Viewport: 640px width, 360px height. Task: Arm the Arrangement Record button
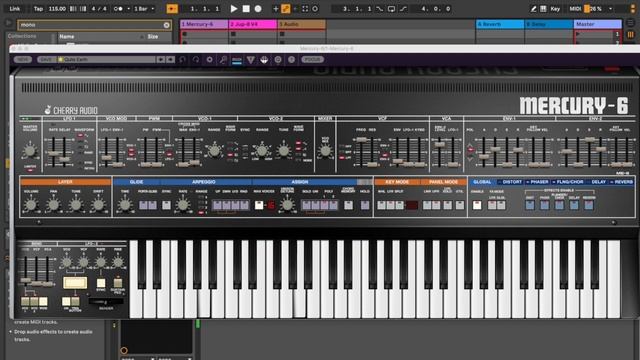point(258,9)
